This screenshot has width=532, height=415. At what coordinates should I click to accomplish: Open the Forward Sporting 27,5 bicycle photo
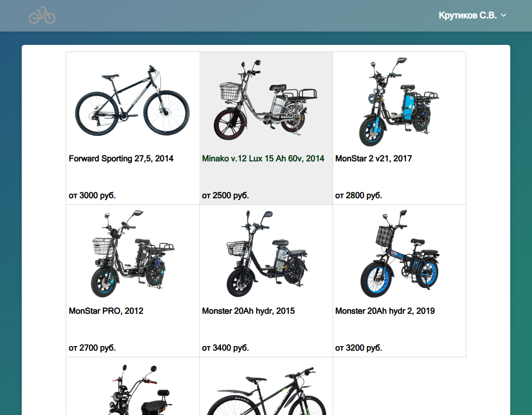pyautogui.click(x=132, y=101)
